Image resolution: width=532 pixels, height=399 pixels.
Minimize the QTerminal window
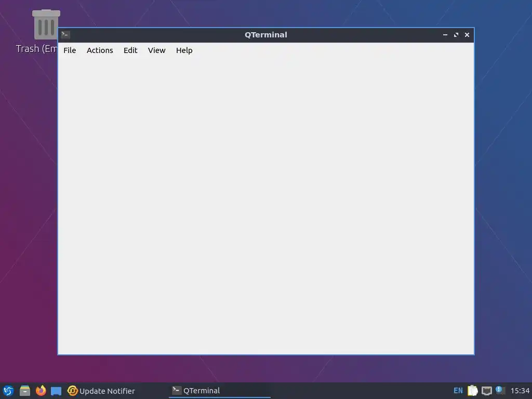coord(445,35)
